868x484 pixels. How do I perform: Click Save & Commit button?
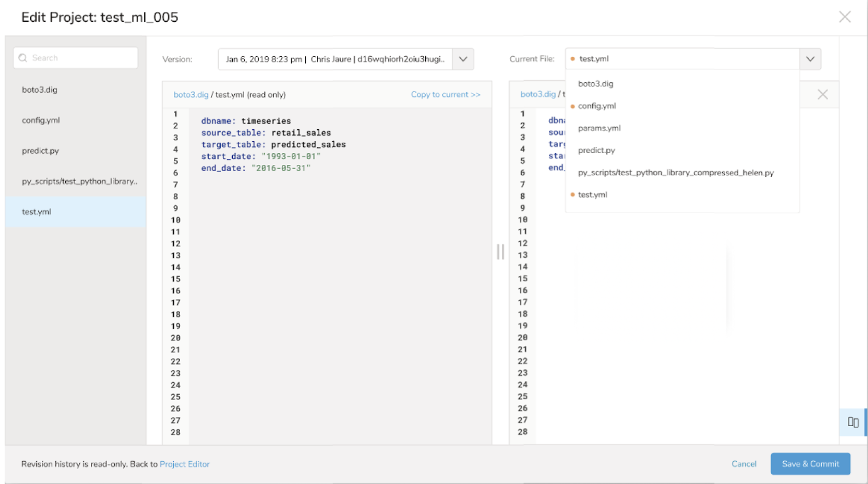(x=810, y=464)
